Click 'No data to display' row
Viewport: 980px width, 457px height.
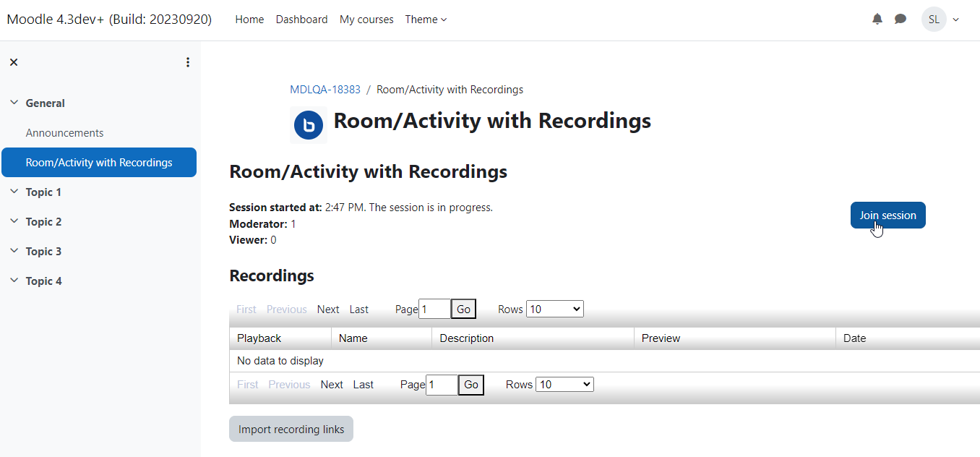604,361
